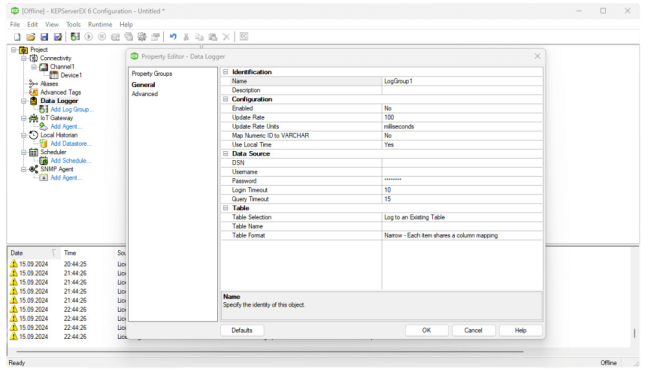Click the stop toolbar icon
This screenshot has height=372, width=648.
[x=102, y=37]
